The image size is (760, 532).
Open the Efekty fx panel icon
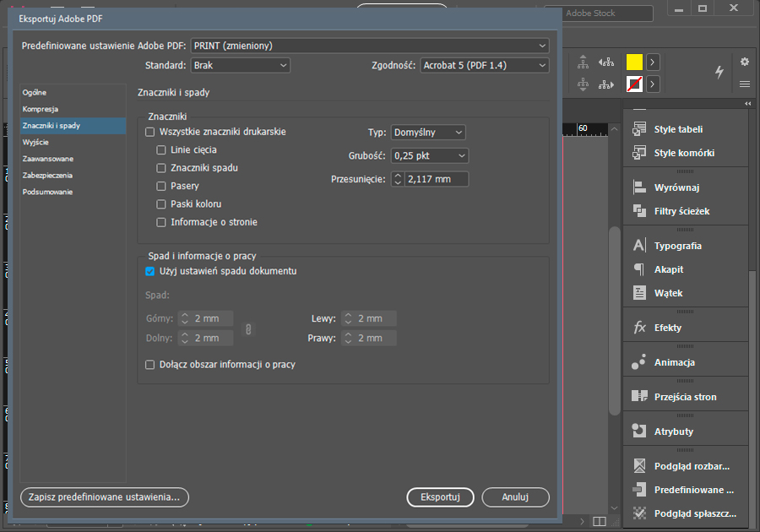point(639,328)
